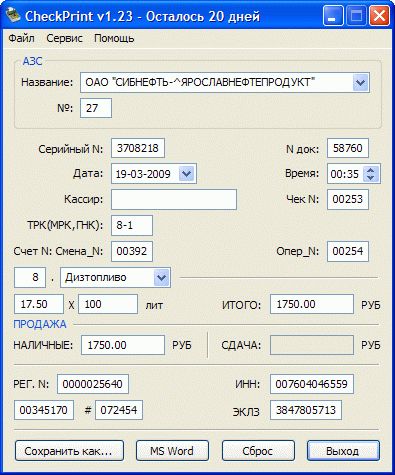Click the date text 19-03-2009
The image size is (395, 475).
tap(143, 174)
